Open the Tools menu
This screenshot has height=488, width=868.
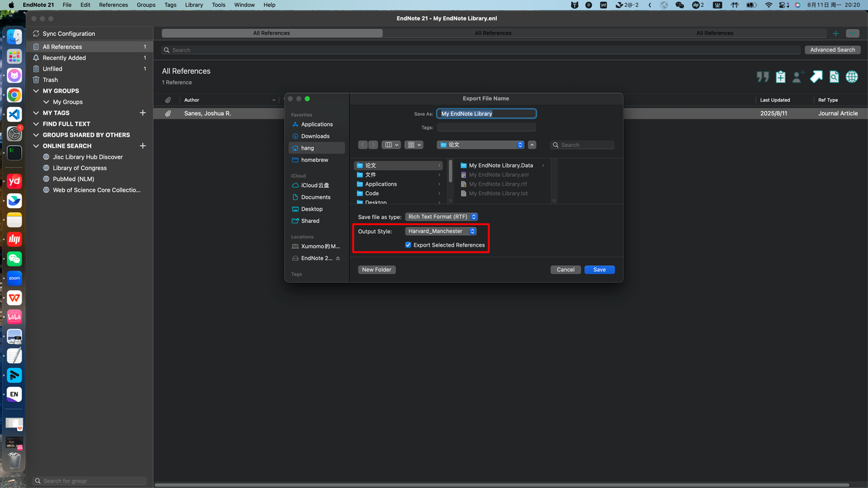(x=218, y=5)
